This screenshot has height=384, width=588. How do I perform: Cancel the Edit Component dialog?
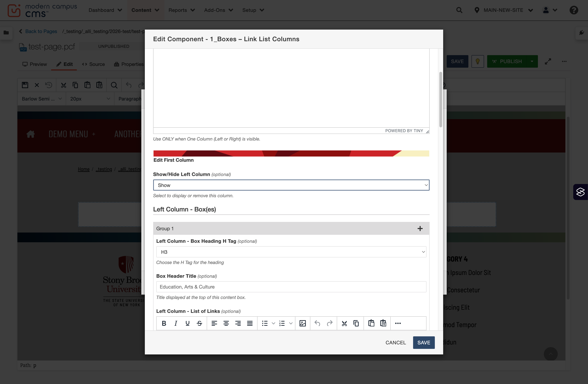point(396,342)
